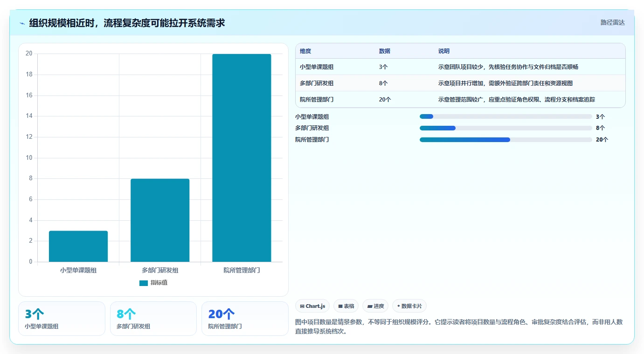Viewport: 644px width, 354px height.
Task: Click the 表格 chip
Action: click(x=346, y=306)
